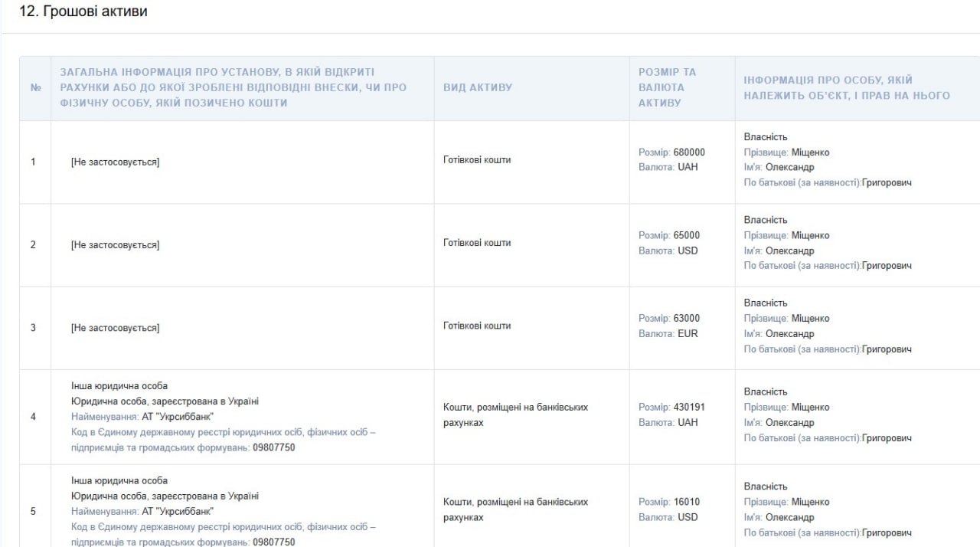Click the "Загальна інформація про установу" column header

[233, 87]
